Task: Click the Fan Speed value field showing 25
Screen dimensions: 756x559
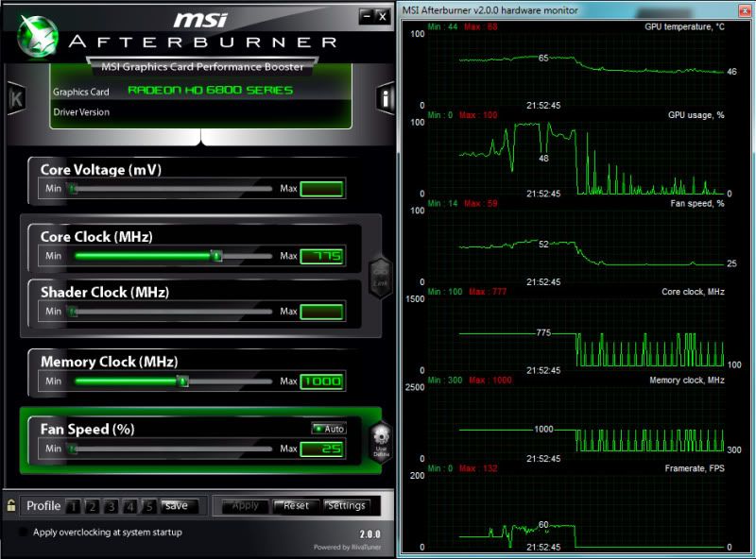Action: click(x=321, y=449)
